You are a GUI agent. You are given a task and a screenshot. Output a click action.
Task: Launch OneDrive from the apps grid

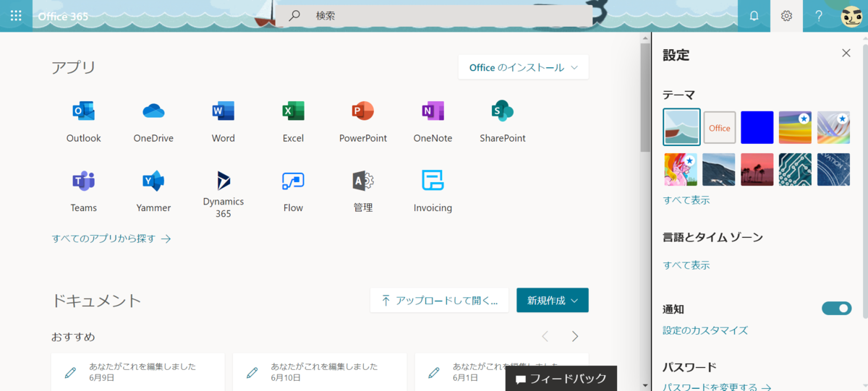(153, 121)
